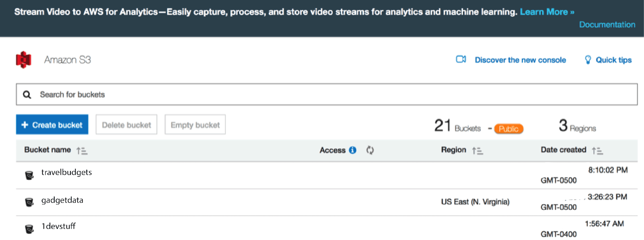Open Discover the new console link
This screenshot has width=644, height=240.
[520, 60]
